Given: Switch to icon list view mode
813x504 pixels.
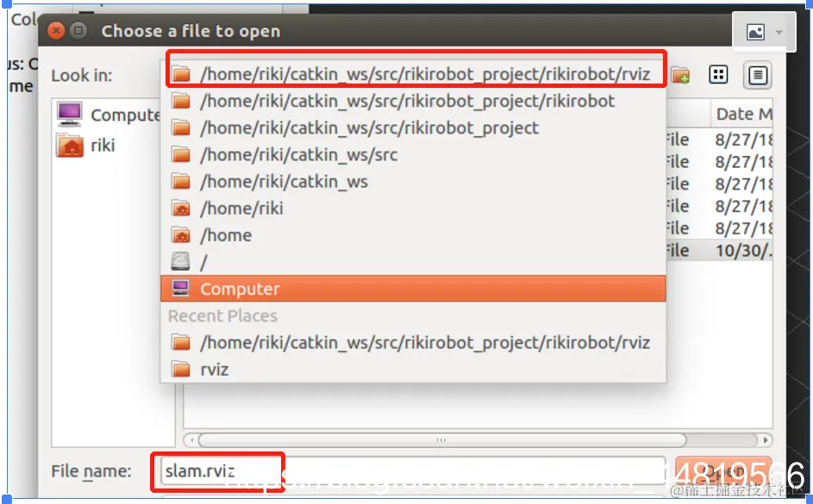Looking at the screenshot, I should [718, 75].
